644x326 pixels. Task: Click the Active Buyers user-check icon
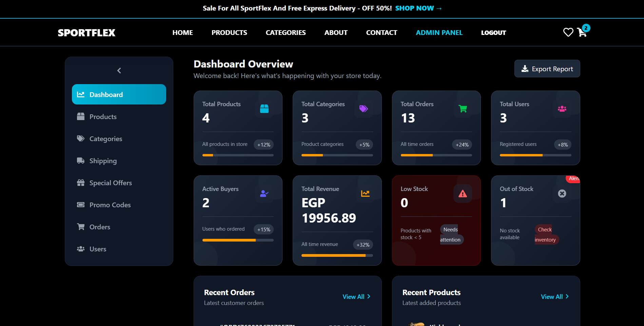(264, 194)
